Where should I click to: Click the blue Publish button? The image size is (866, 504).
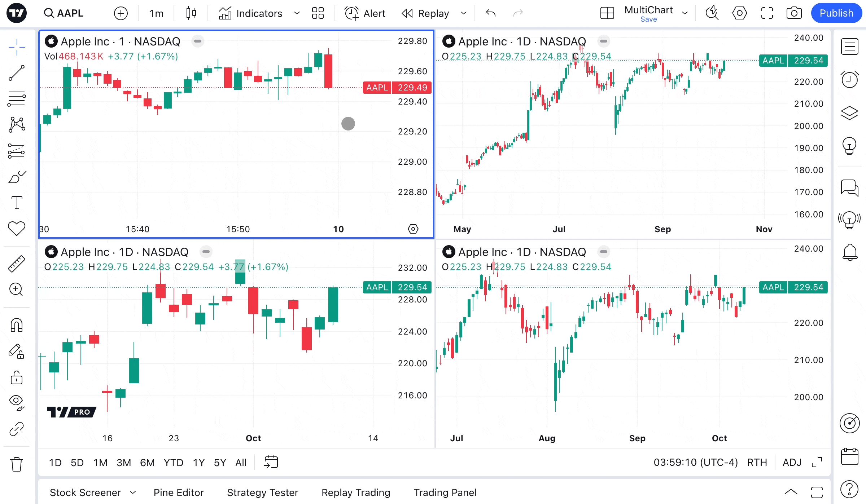pyautogui.click(x=836, y=13)
